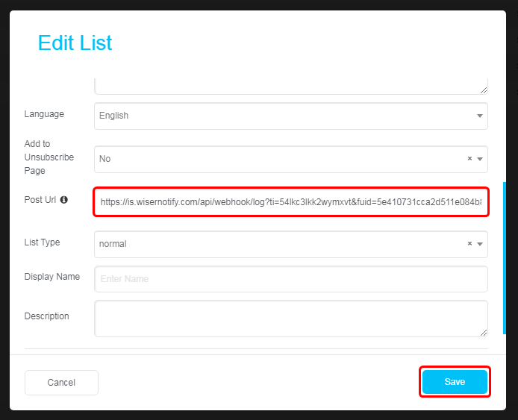Click the Cancel button
Screen dimensions: 518x420
pyautogui.click(x=61, y=383)
